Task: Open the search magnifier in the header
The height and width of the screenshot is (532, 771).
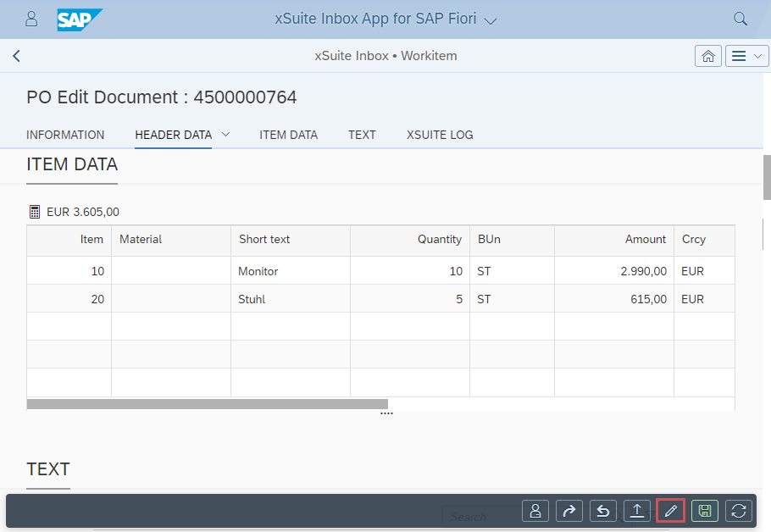Action: point(740,19)
